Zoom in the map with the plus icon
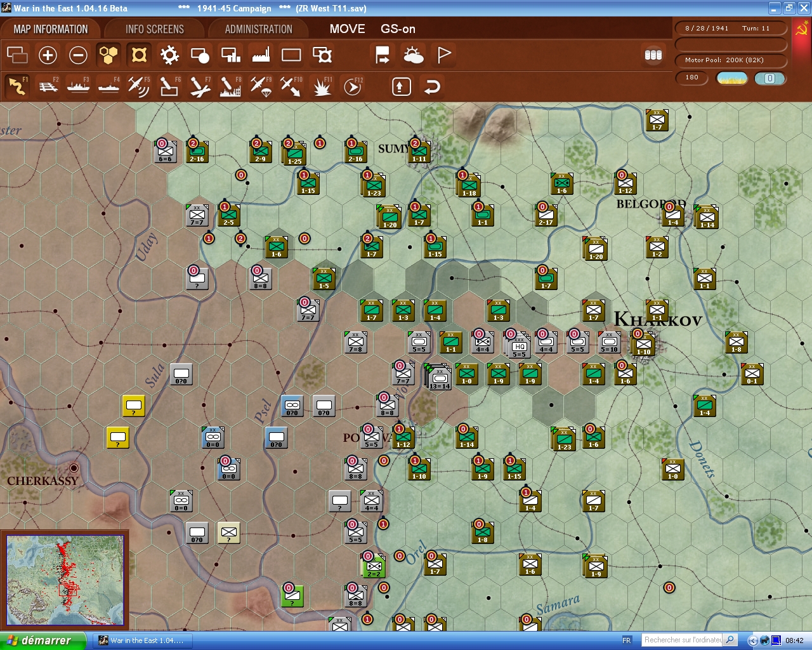This screenshot has height=650, width=812. (x=48, y=55)
